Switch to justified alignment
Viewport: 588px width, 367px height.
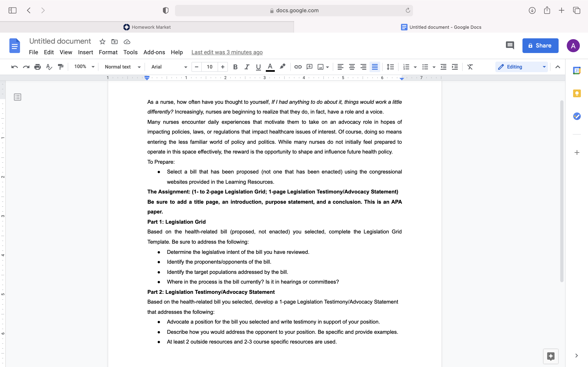coord(375,67)
